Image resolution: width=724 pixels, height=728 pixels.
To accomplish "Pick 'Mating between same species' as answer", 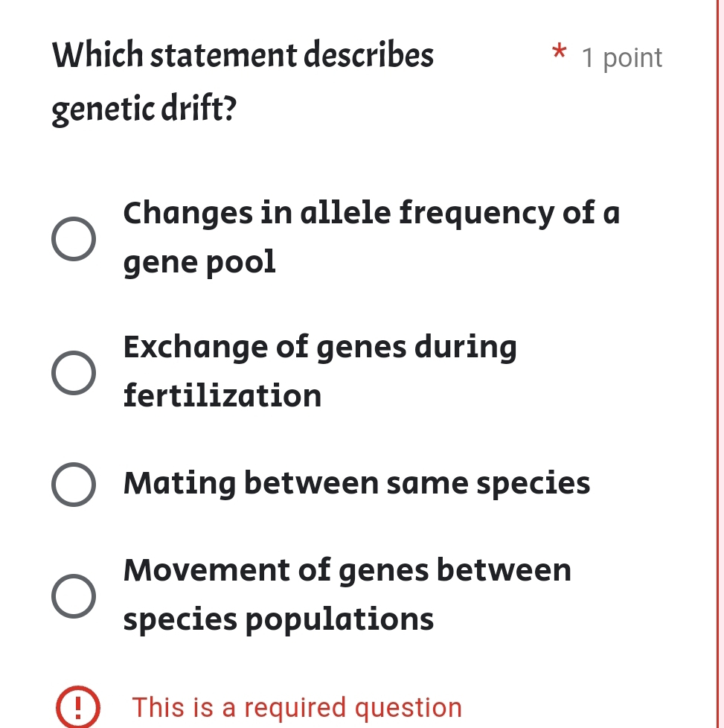I will click(74, 483).
